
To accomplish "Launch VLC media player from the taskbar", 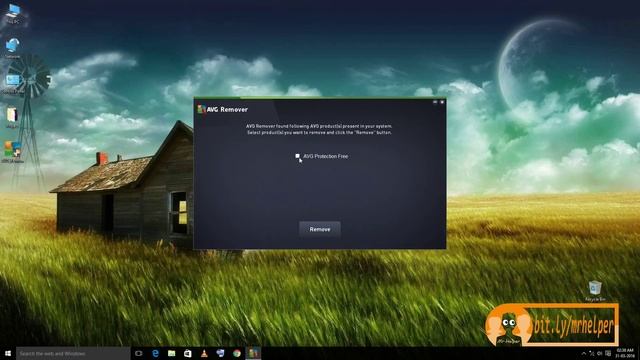I will 204,353.
